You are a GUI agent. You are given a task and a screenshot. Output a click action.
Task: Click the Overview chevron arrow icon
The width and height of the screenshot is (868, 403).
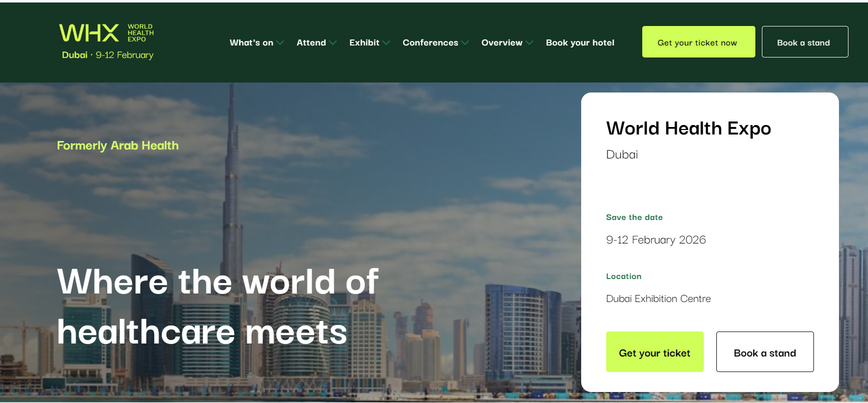(x=529, y=43)
